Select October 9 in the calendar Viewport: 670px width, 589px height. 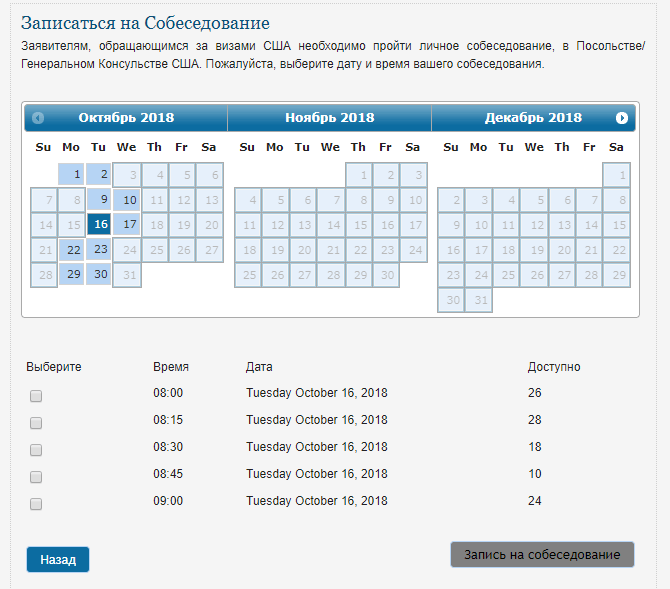click(99, 199)
